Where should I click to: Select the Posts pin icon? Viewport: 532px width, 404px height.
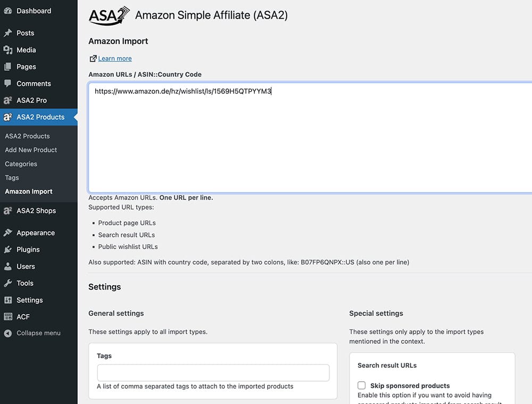7,32
